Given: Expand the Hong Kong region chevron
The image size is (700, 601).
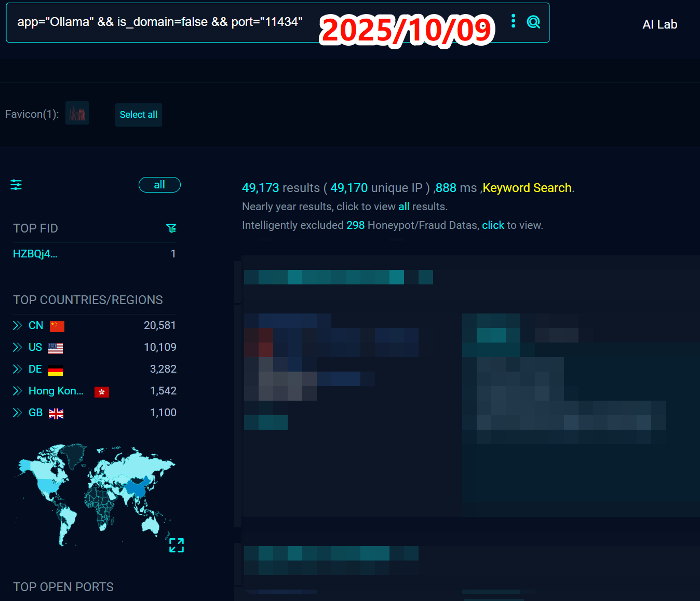Looking at the screenshot, I should (x=18, y=391).
